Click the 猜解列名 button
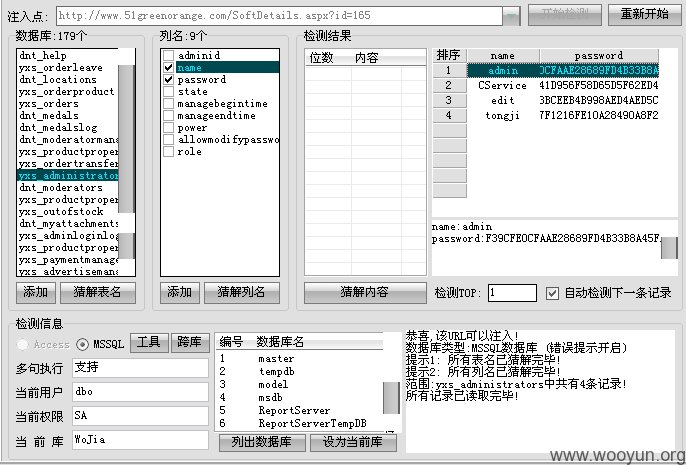This screenshot has height=465, width=686. tap(242, 292)
